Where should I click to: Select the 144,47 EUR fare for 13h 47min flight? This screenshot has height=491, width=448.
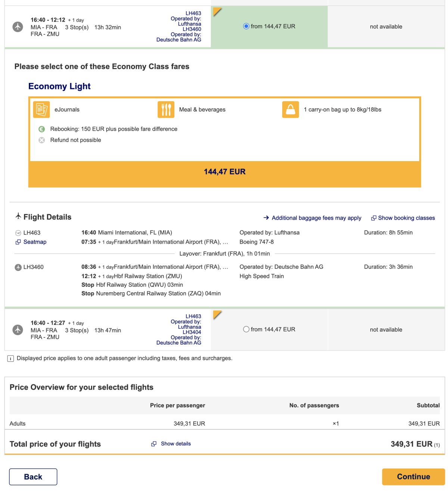click(x=246, y=329)
